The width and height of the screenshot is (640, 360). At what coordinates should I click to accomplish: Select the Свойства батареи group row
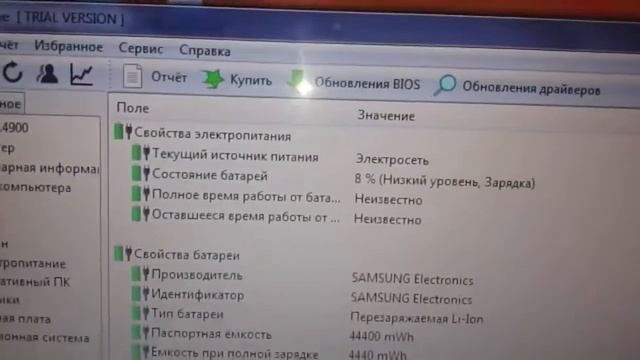(x=187, y=255)
